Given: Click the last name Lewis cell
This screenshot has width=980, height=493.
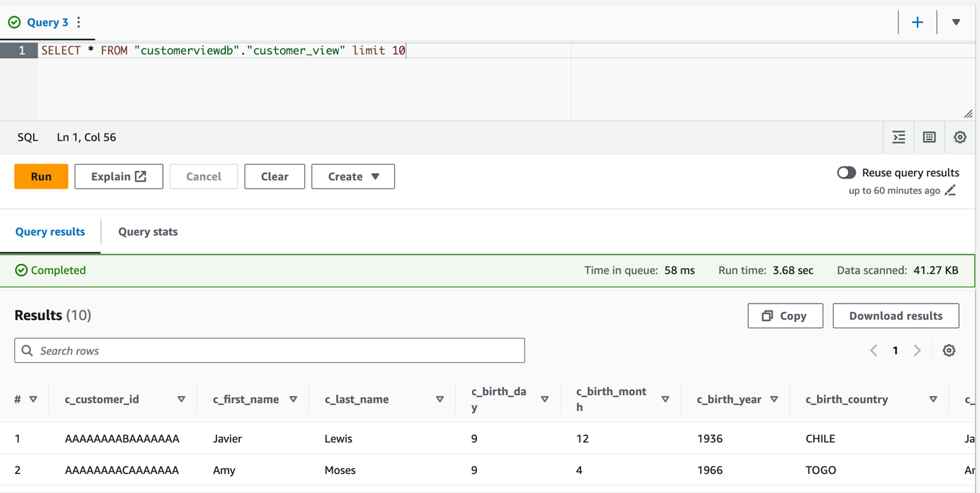Looking at the screenshot, I should click(339, 439).
